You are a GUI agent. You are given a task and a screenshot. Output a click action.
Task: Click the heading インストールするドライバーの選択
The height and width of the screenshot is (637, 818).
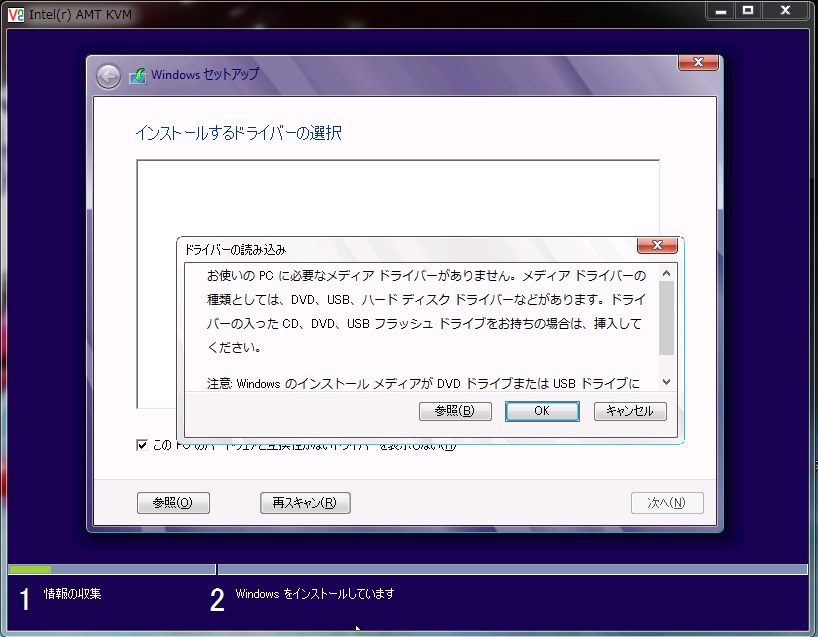(x=238, y=133)
